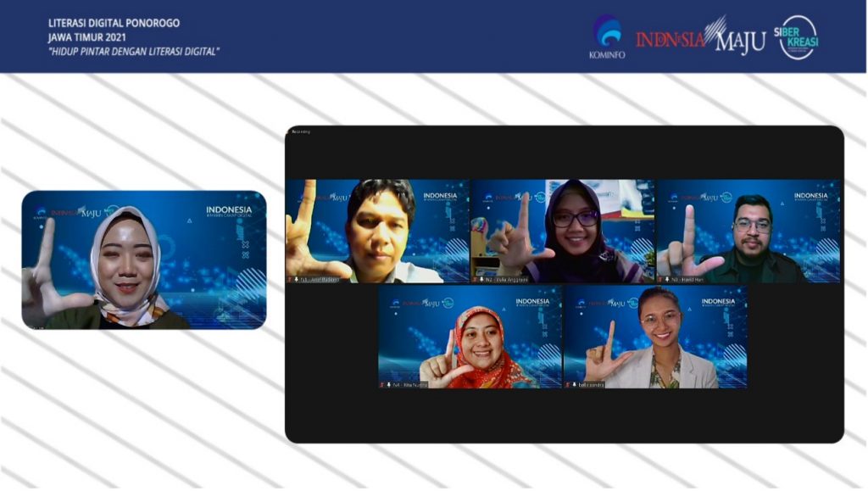Viewport: 868px width, 491px height.
Task: Click the "Hidup Pintar Dengan Literasi Digital" tagline
Action: (x=134, y=51)
